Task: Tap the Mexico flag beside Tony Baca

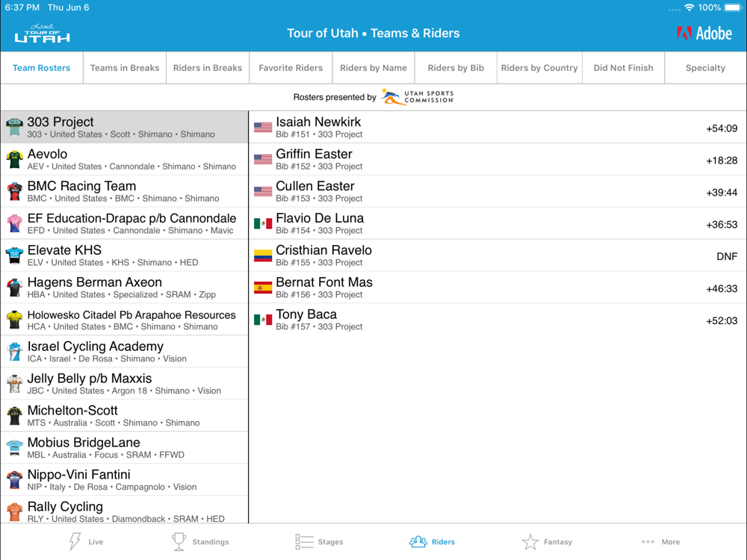Action: coord(263,320)
